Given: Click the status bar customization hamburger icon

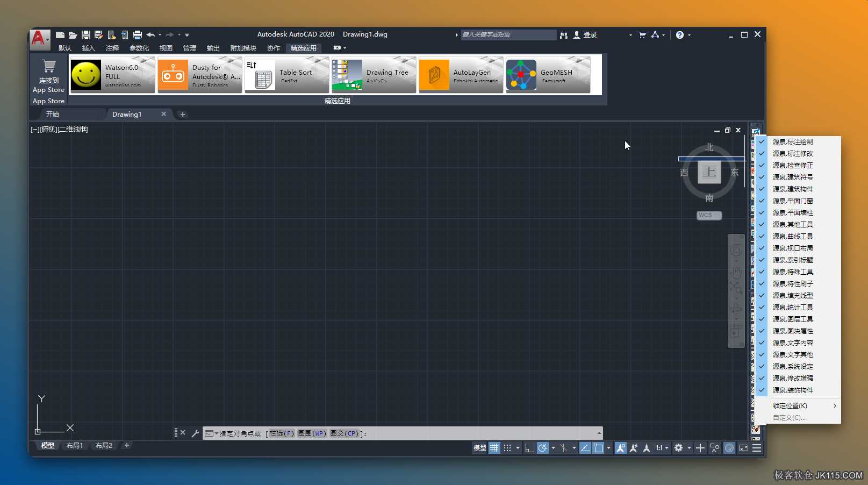Looking at the screenshot, I should (x=757, y=448).
